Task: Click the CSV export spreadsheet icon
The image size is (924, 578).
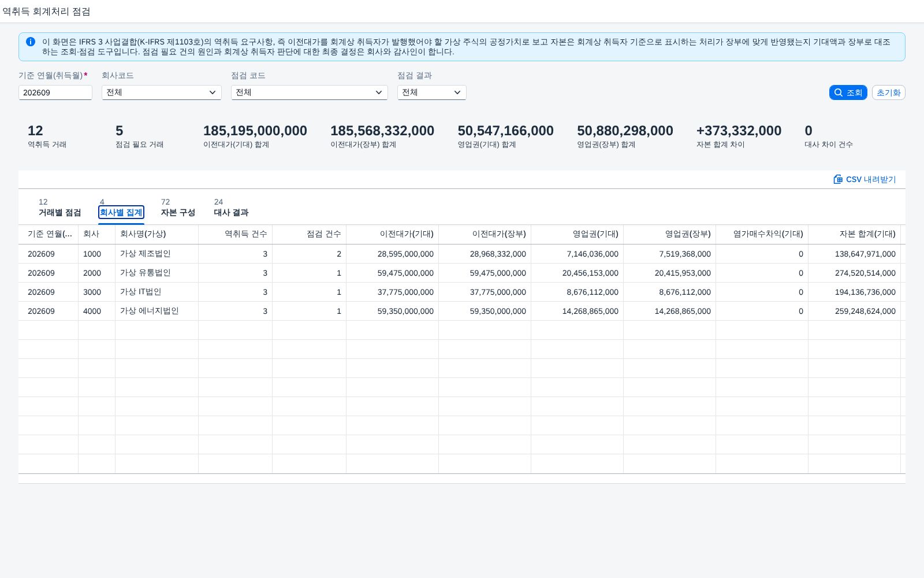Action: coord(838,179)
